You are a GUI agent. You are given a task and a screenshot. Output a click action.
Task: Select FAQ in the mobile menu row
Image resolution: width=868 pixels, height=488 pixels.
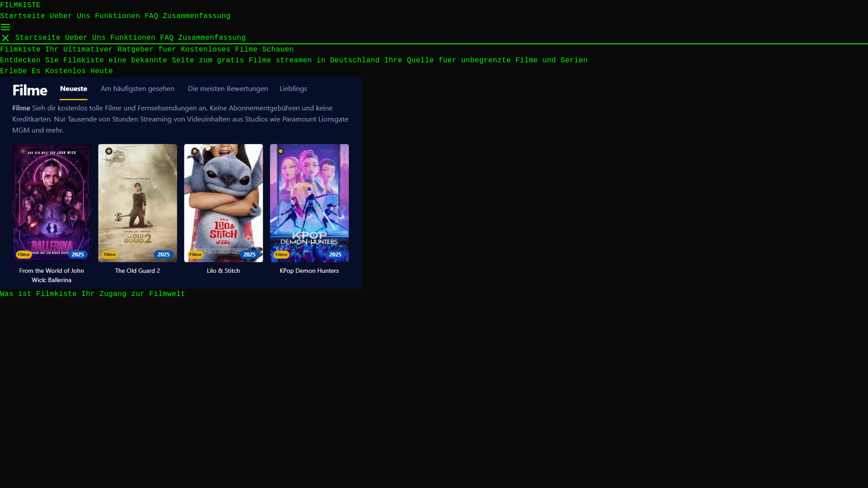167,38
